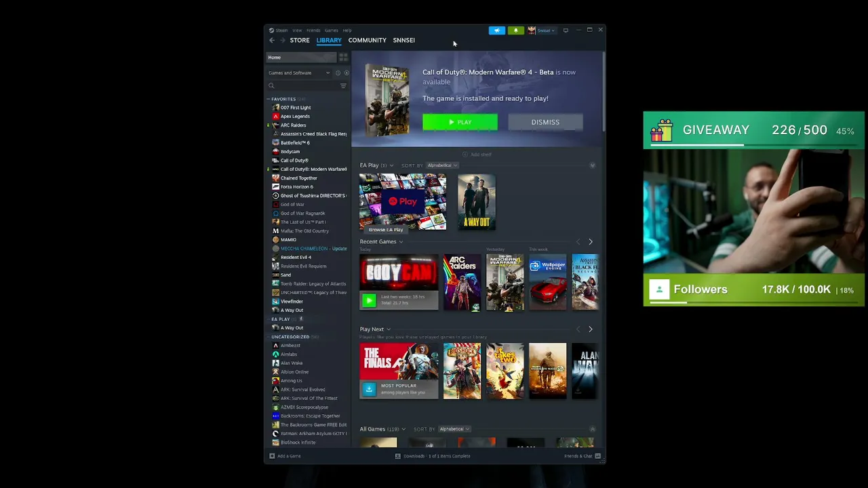Change EA Play shelf sort order dropdown

[443, 165]
